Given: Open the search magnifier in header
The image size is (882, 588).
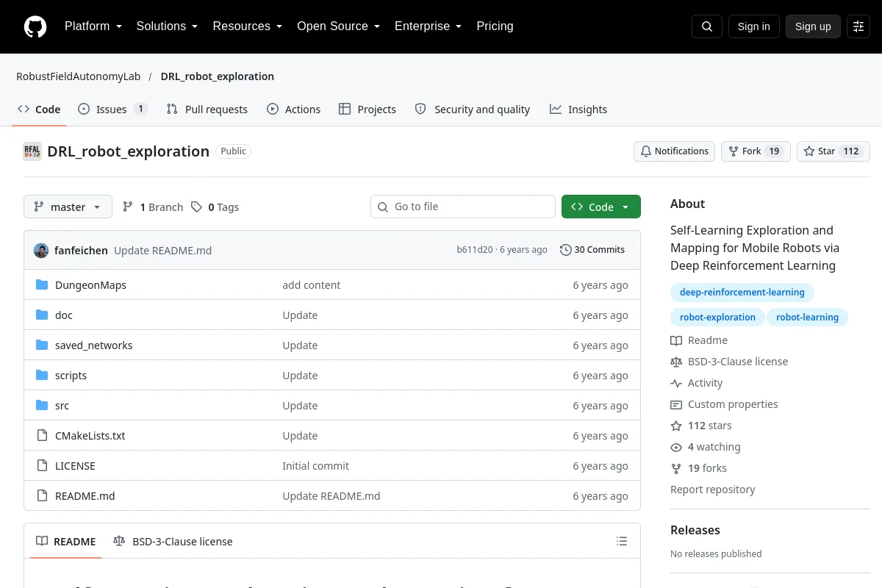Looking at the screenshot, I should [x=707, y=26].
